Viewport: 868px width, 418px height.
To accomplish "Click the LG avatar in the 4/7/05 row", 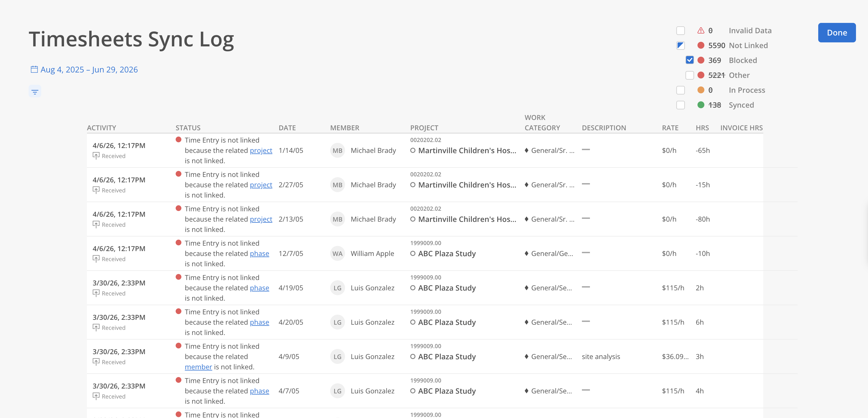I will pyautogui.click(x=337, y=391).
